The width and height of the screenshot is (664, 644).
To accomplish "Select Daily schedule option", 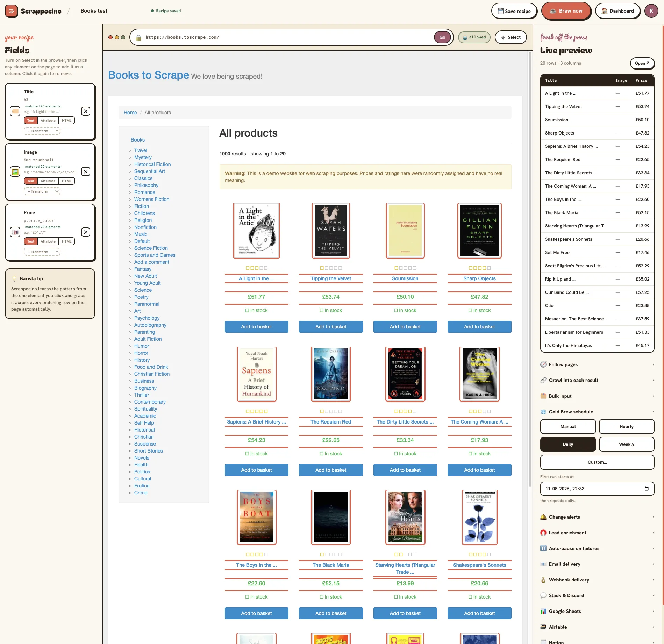I will 568,444.
